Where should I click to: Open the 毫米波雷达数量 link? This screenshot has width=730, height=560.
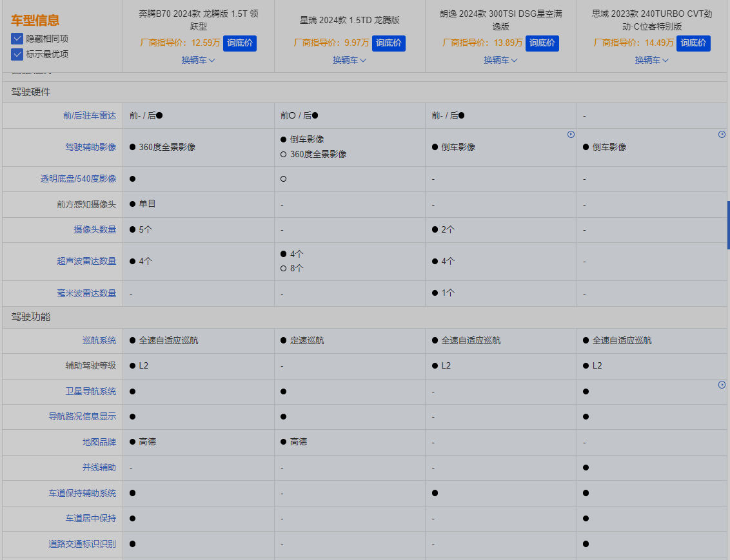click(86, 293)
